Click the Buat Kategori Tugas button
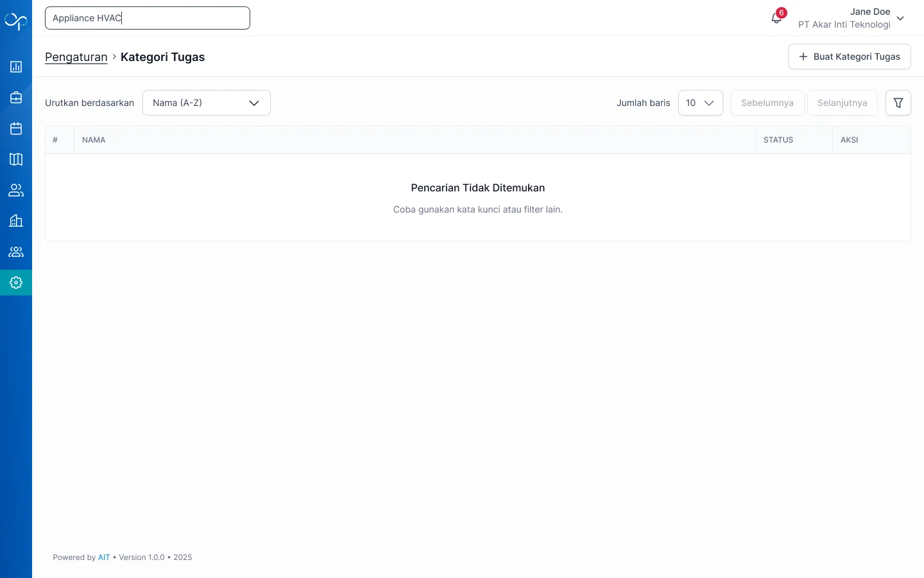 850,57
